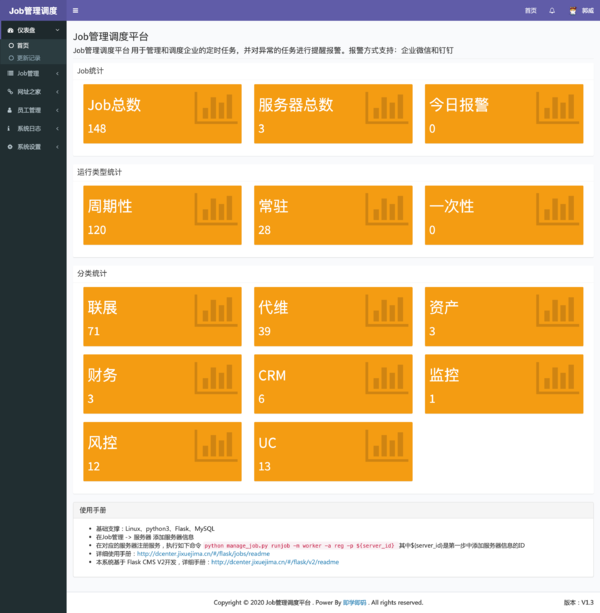Image resolution: width=600 pixels, height=613 pixels.
Task: Click the bar chart icon on CRM card
Action: click(x=387, y=378)
